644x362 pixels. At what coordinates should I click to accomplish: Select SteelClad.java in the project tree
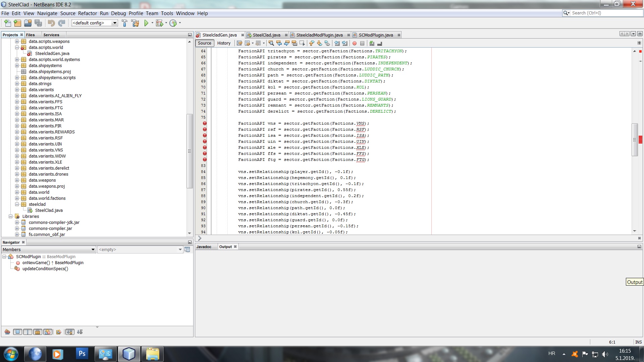(49, 210)
